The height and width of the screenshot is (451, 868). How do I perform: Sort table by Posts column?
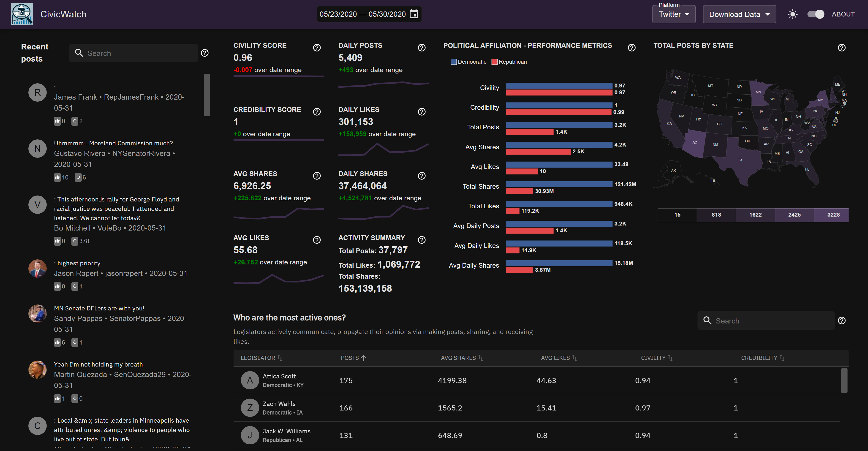pyautogui.click(x=354, y=358)
